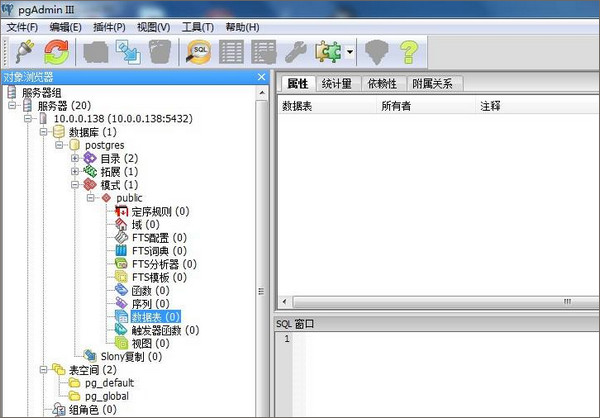The height and width of the screenshot is (418, 600).
Task: Collapse the postgres database node
Action: click(59, 145)
